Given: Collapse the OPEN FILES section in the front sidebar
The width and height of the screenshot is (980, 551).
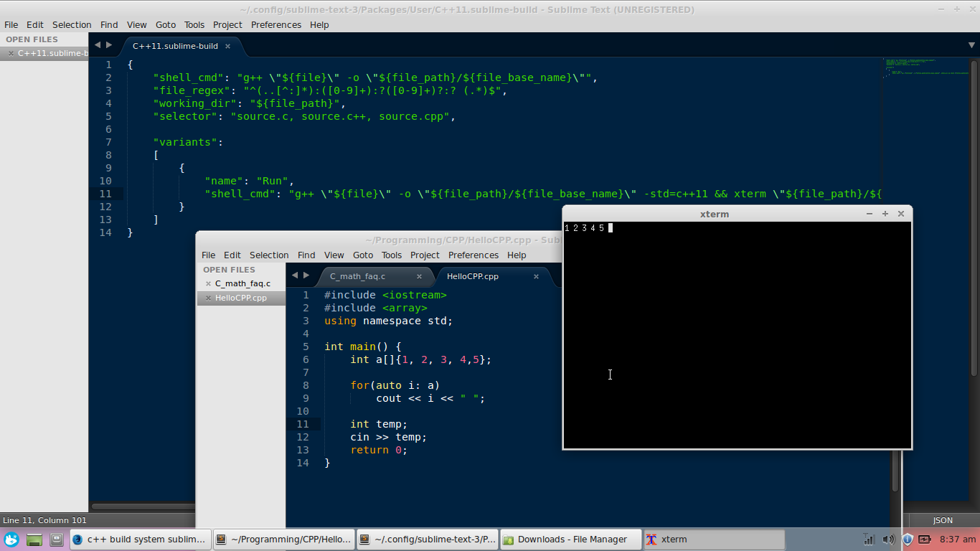Looking at the screenshot, I should (230, 269).
